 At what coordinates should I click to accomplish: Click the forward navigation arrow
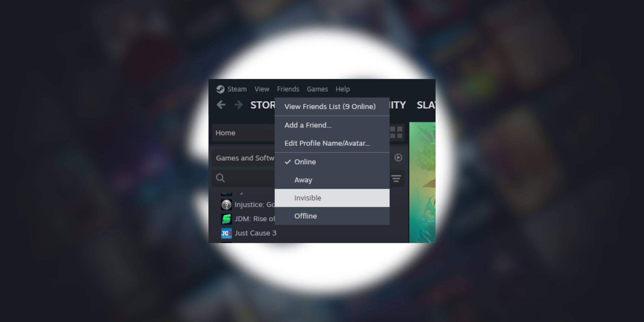point(237,105)
